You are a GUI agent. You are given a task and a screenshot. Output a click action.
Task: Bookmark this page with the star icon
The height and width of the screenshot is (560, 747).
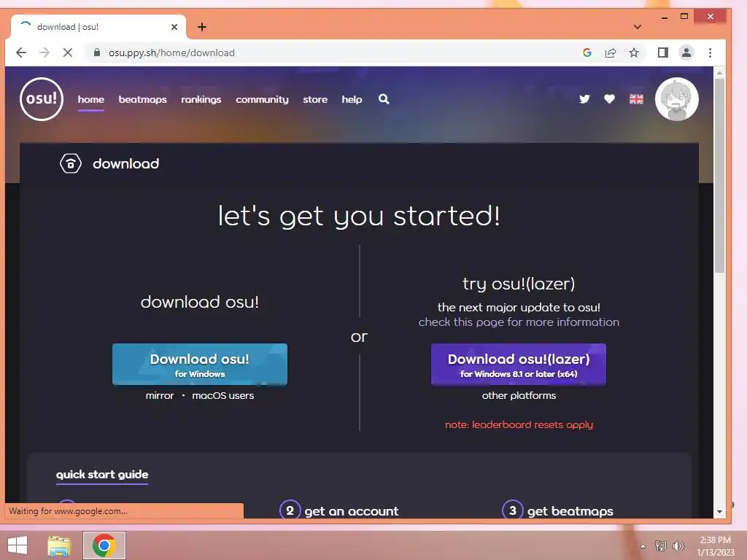pyautogui.click(x=634, y=52)
